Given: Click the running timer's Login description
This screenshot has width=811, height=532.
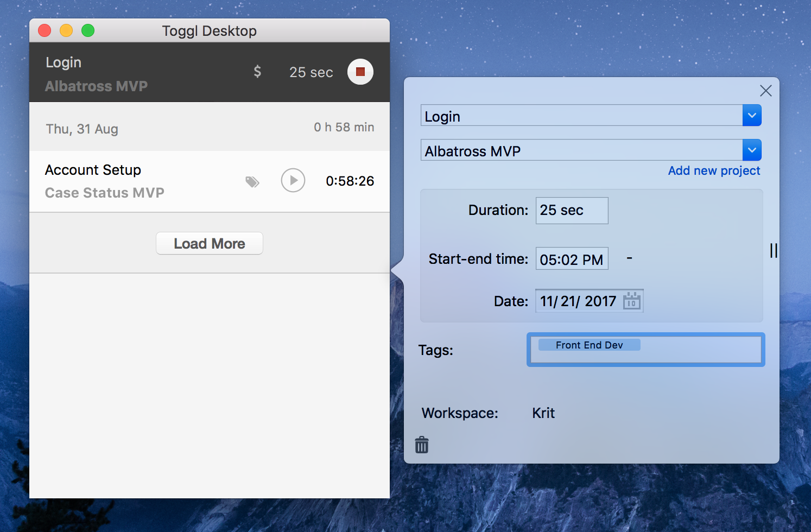Looking at the screenshot, I should (x=64, y=62).
